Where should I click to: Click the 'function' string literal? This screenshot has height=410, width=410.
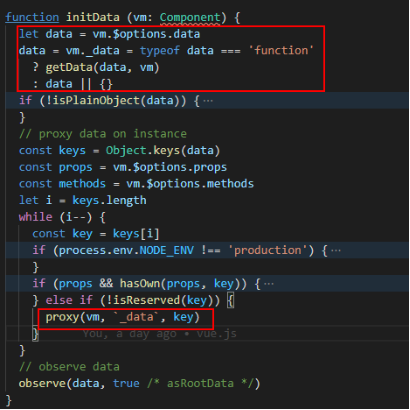281,51
